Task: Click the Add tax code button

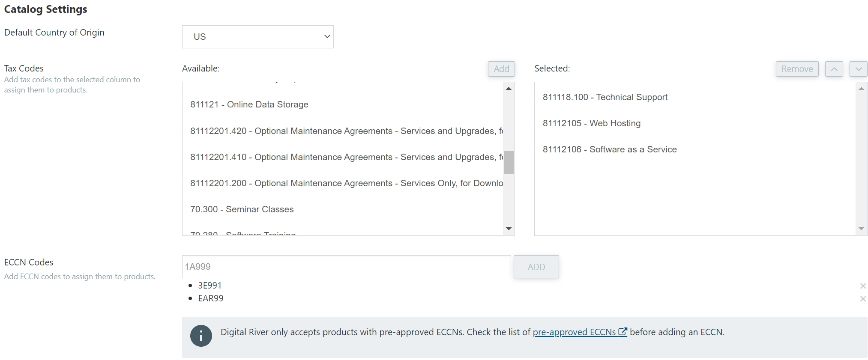Action: [501, 69]
